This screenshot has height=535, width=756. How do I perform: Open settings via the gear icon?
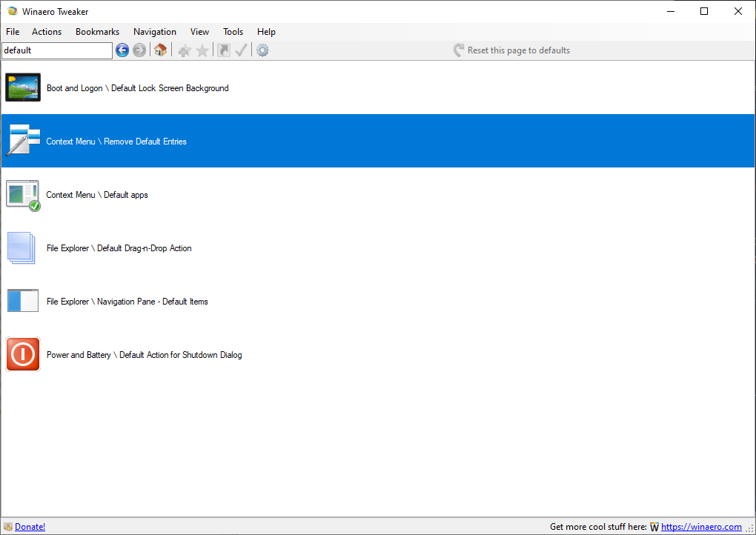click(x=262, y=50)
